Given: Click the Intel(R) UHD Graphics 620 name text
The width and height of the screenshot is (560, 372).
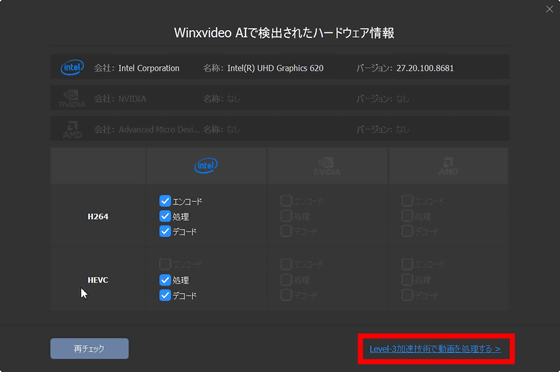Looking at the screenshot, I should (275, 68).
